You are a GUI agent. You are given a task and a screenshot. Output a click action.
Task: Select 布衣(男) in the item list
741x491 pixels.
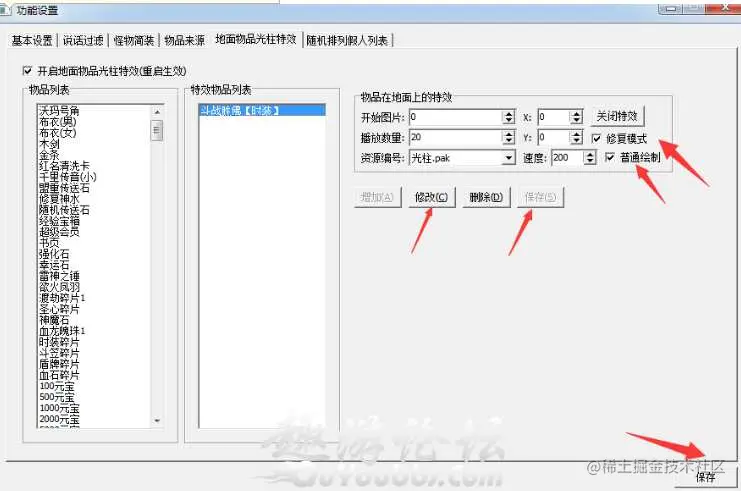[58, 122]
